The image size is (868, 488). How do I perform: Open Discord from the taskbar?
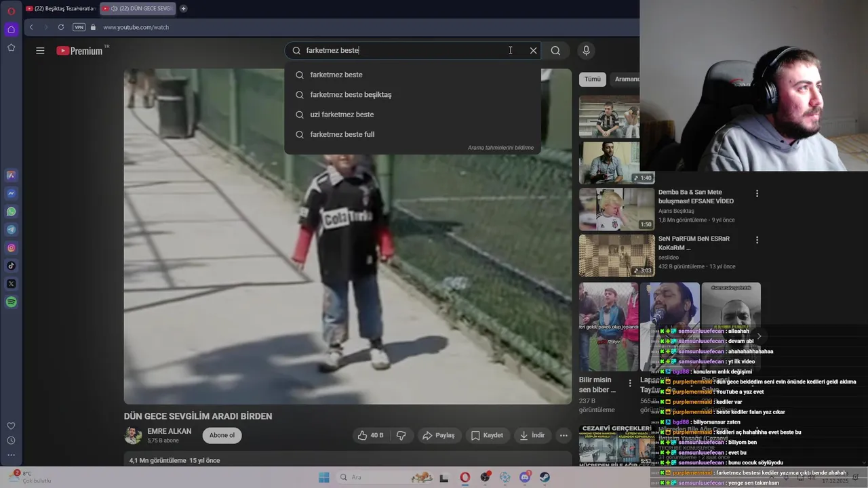pos(525,477)
